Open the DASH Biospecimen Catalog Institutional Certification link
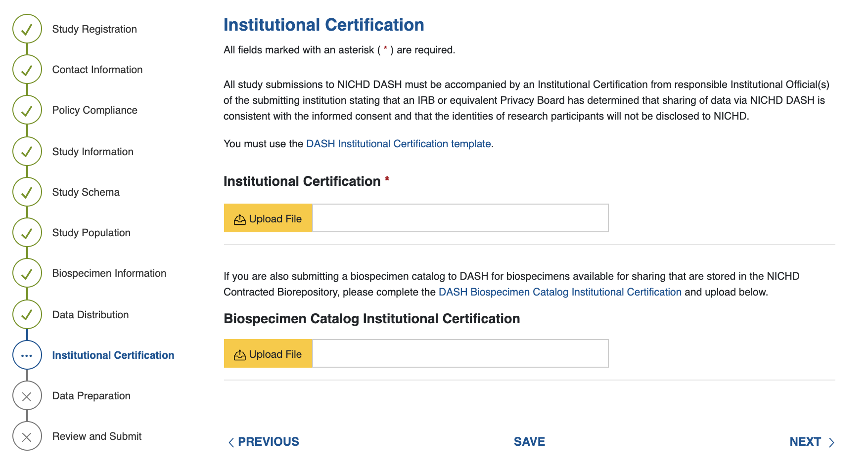Screen dimensions: 868x468 [560, 292]
